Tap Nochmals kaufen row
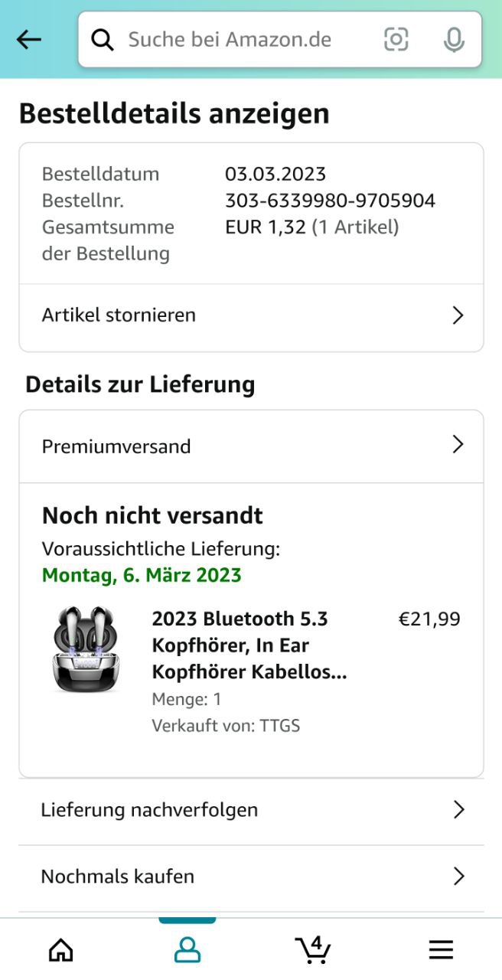This screenshot has height=980, width=502. click(118, 877)
